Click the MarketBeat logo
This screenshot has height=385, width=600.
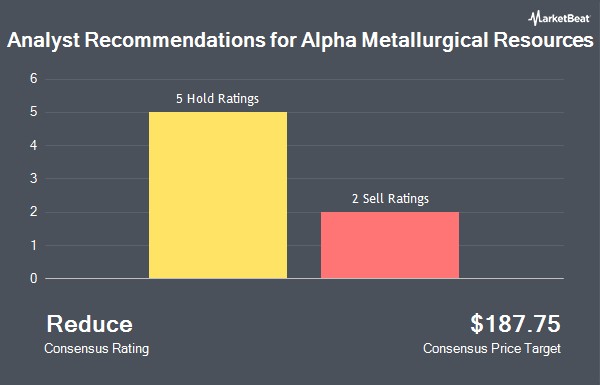tap(559, 18)
